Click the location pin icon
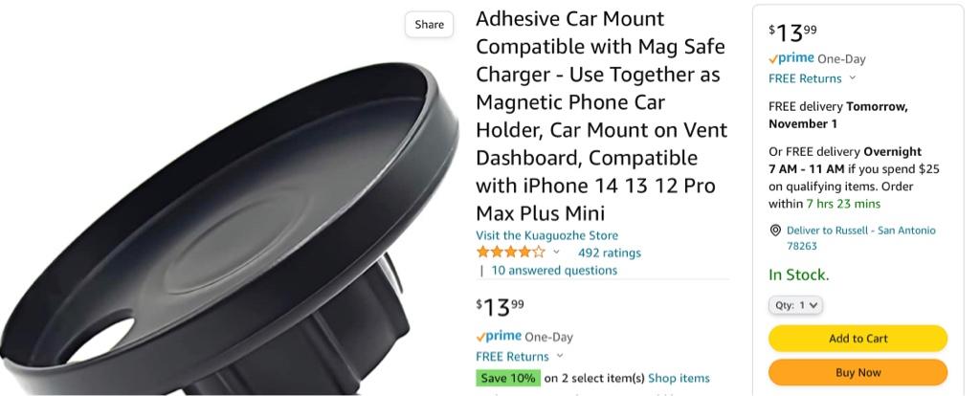 click(775, 231)
